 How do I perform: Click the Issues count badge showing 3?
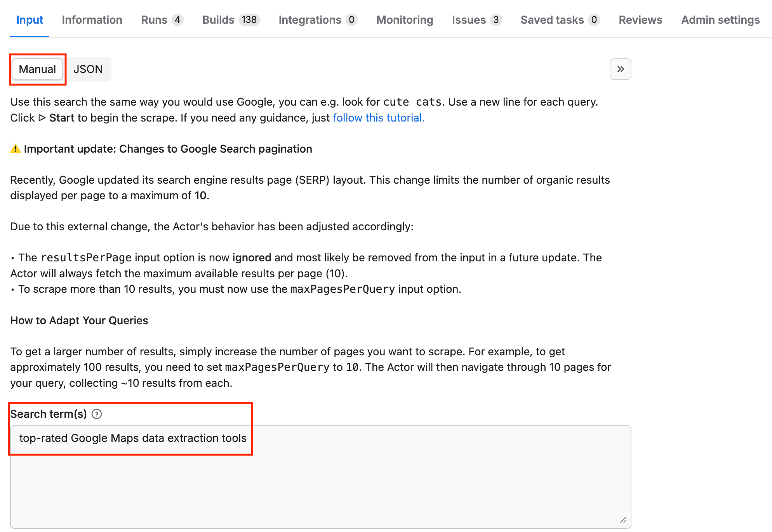[496, 20]
